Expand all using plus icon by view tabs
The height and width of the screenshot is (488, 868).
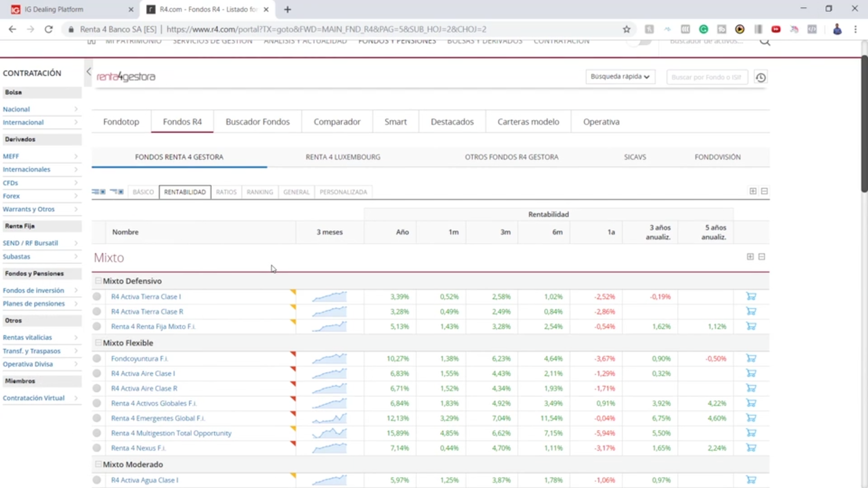tap(753, 191)
